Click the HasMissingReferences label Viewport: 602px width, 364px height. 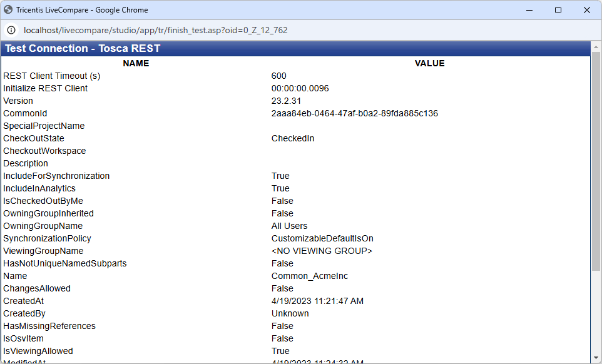(x=49, y=326)
